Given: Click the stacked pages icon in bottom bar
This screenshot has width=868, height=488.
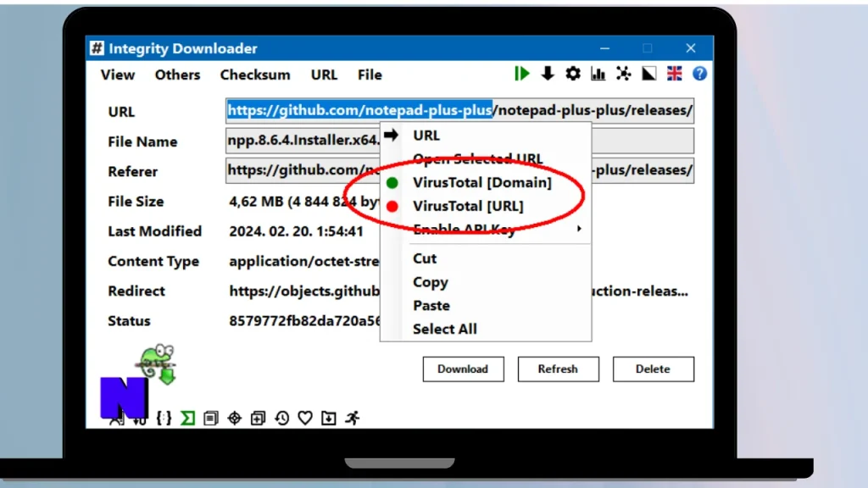Looking at the screenshot, I should [x=211, y=418].
